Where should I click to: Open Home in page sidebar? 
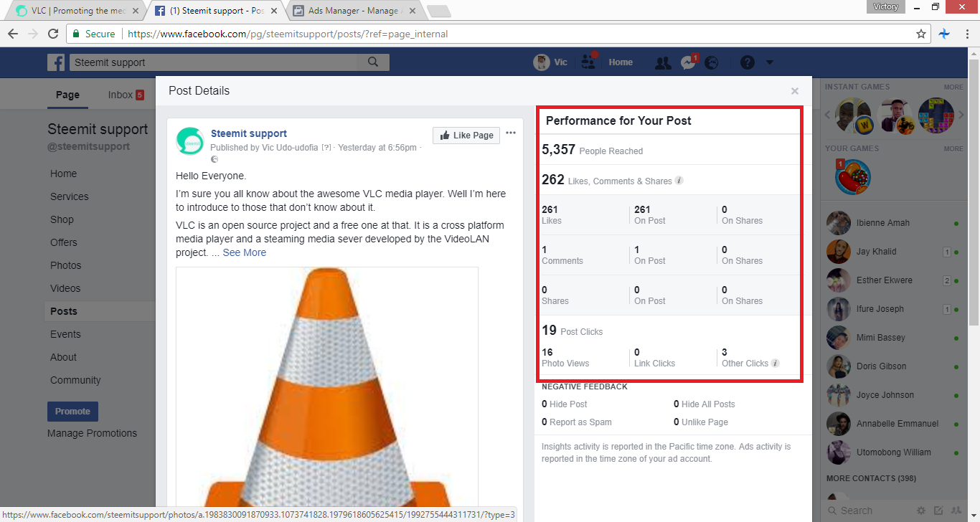(x=63, y=174)
